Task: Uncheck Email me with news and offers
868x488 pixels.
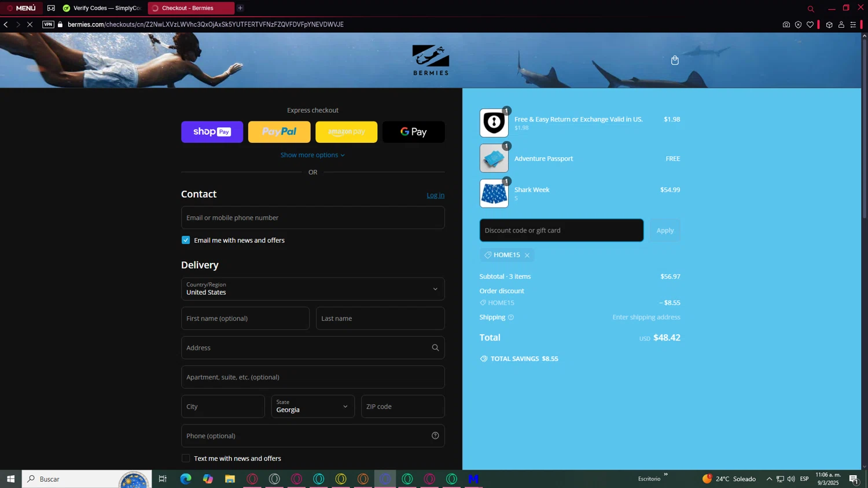Action: pos(186,240)
